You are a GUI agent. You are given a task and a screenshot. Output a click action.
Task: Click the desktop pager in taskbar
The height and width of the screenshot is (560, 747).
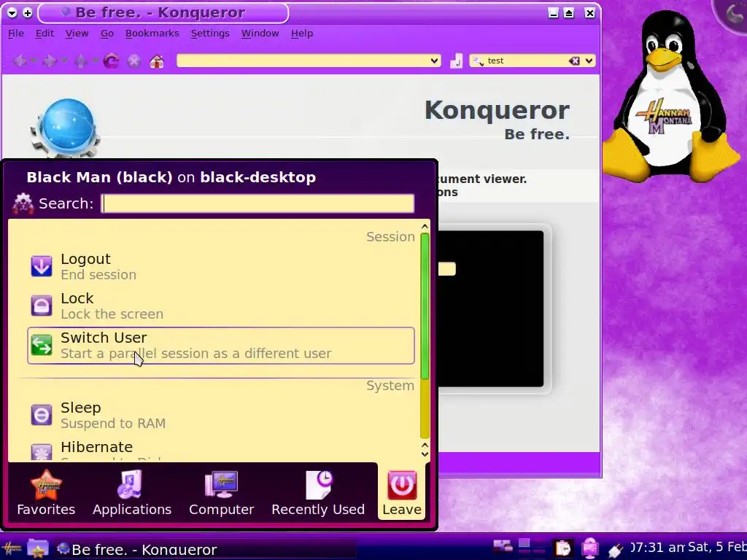click(532, 548)
